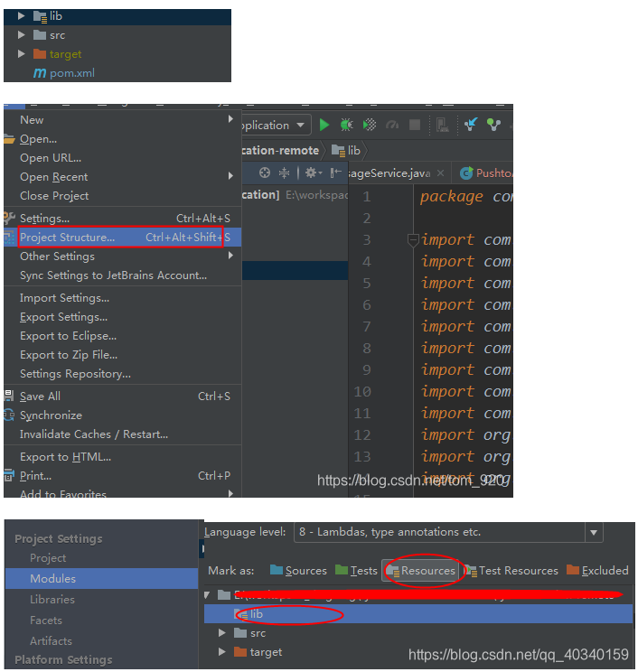Click Run with Coverage icon
The height and width of the screenshot is (672, 638).
[x=370, y=125]
